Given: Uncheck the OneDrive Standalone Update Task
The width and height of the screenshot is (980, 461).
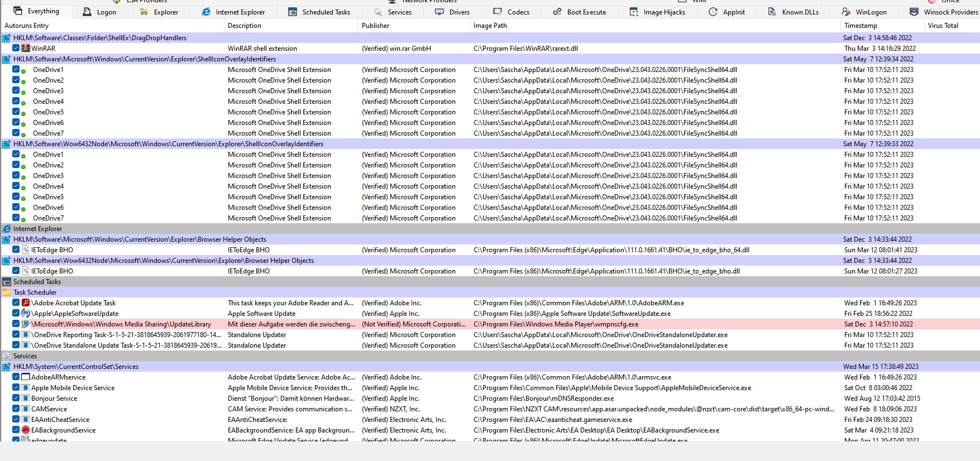Looking at the screenshot, I should coord(16,345).
